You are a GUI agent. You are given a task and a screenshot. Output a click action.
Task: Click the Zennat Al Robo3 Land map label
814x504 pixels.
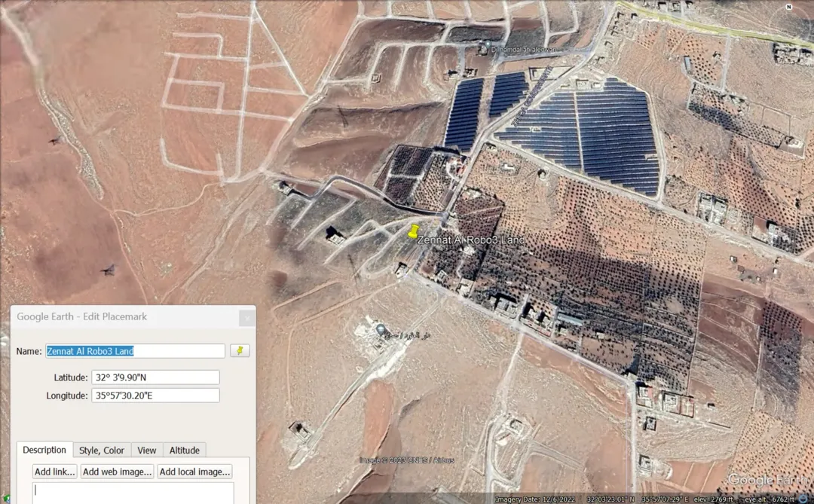[x=471, y=240]
